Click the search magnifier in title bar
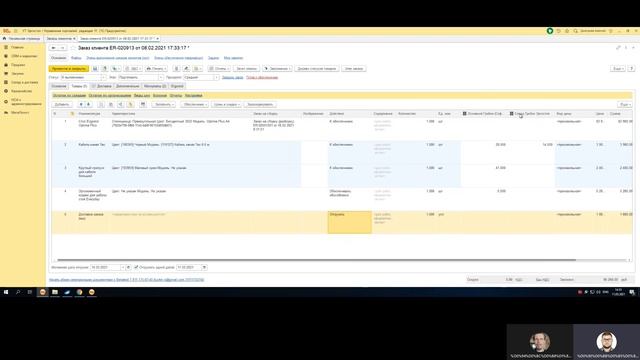The width and height of the screenshot is (640, 360). pyautogui.click(x=576, y=31)
